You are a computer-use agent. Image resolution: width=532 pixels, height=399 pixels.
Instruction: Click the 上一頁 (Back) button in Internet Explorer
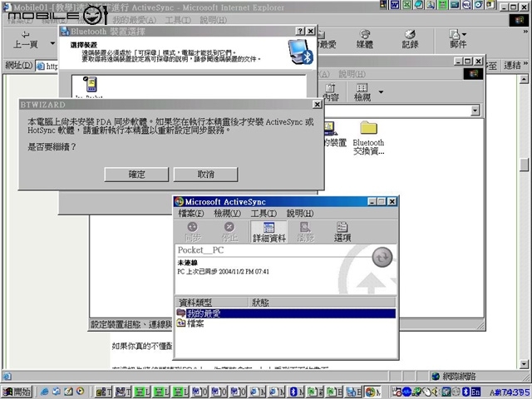[25, 40]
